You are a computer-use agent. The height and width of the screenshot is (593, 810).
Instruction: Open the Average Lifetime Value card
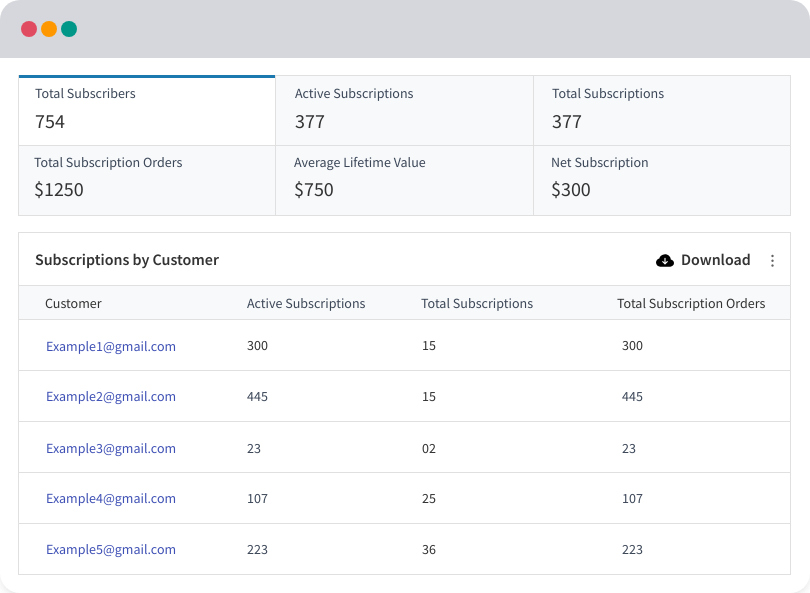[404, 179]
